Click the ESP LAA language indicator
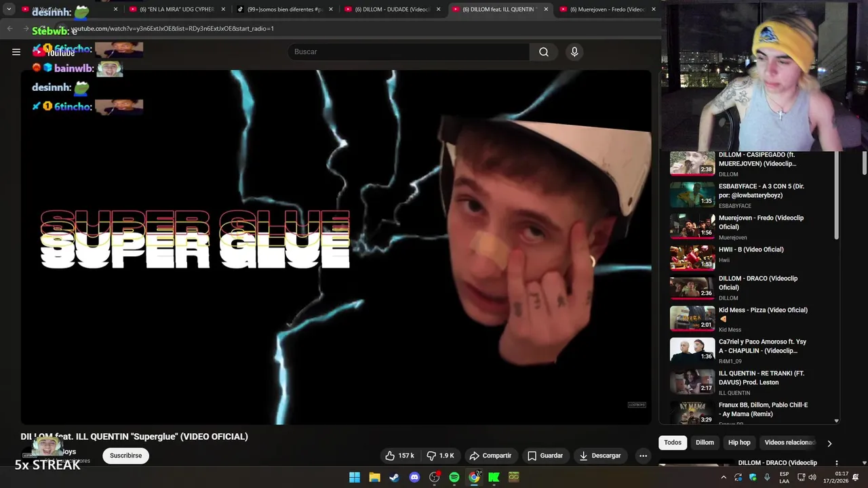Image resolution: width=868 pixels, height=488 pixels. [x=784, y=477]
